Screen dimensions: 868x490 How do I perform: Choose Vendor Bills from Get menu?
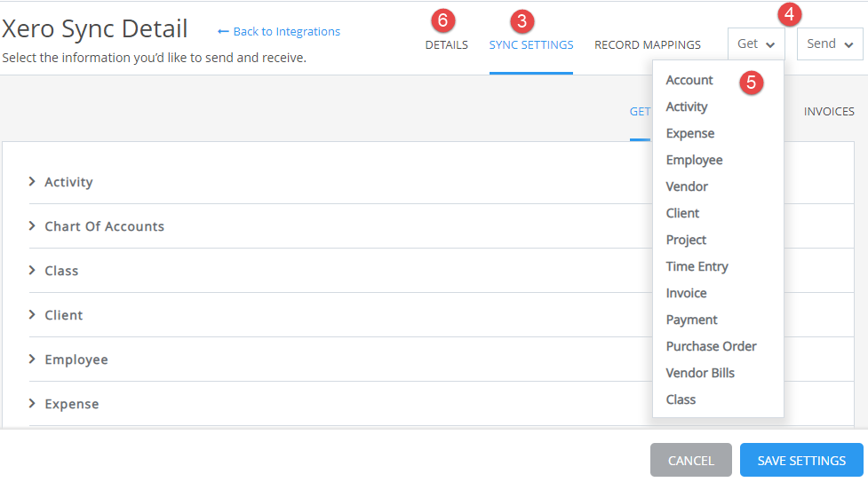[x=700, y=373]
